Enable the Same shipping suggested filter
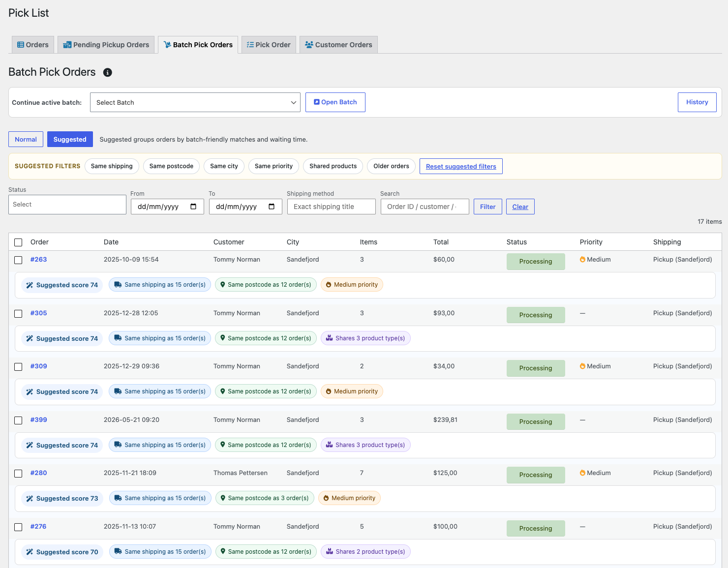Image resolution: width=728 pixels, height=568 pixels. point(112,166)
